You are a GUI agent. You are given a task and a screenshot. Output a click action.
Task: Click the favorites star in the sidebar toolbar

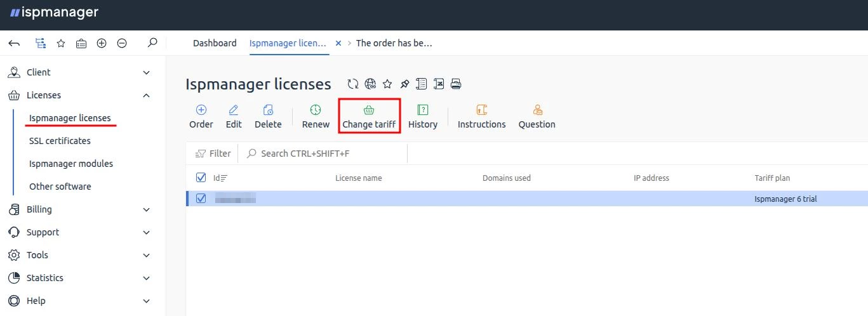61,43
